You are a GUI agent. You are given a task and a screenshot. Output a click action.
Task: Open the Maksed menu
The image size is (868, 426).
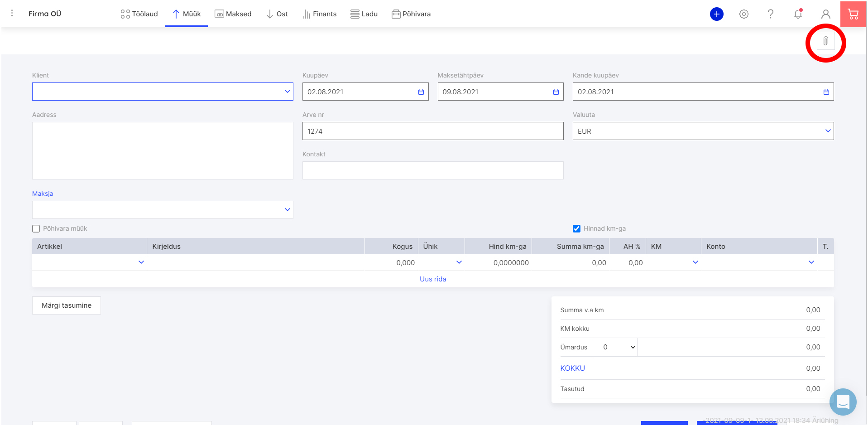tap(233, 14)
